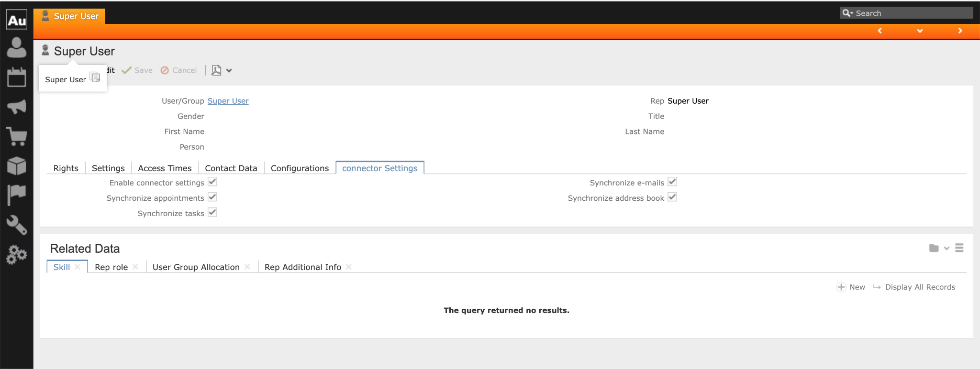Open the wrench tools icon
Image resolution: width=980 pixels, height=369 pixels.
tap(16, 225)
